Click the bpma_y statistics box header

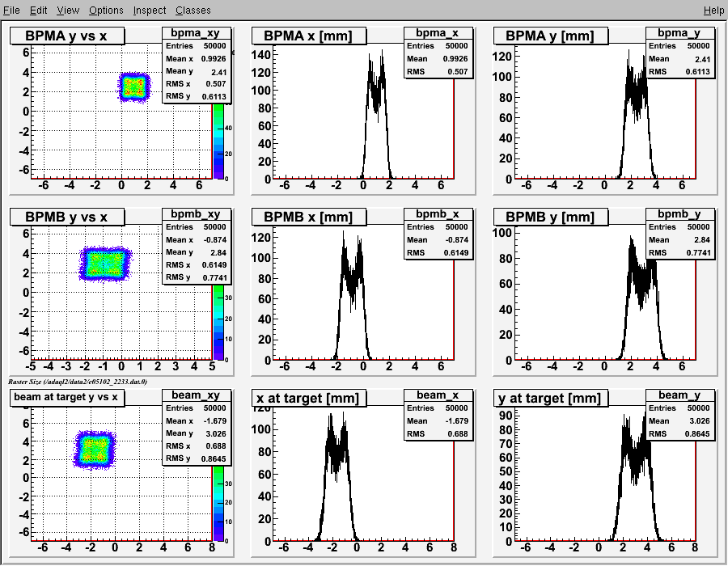tap(679, 33)
